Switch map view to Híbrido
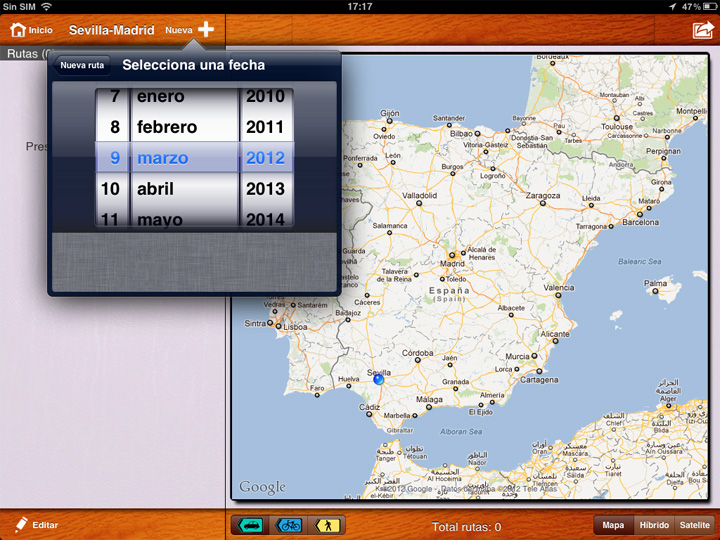 [654, 525]
